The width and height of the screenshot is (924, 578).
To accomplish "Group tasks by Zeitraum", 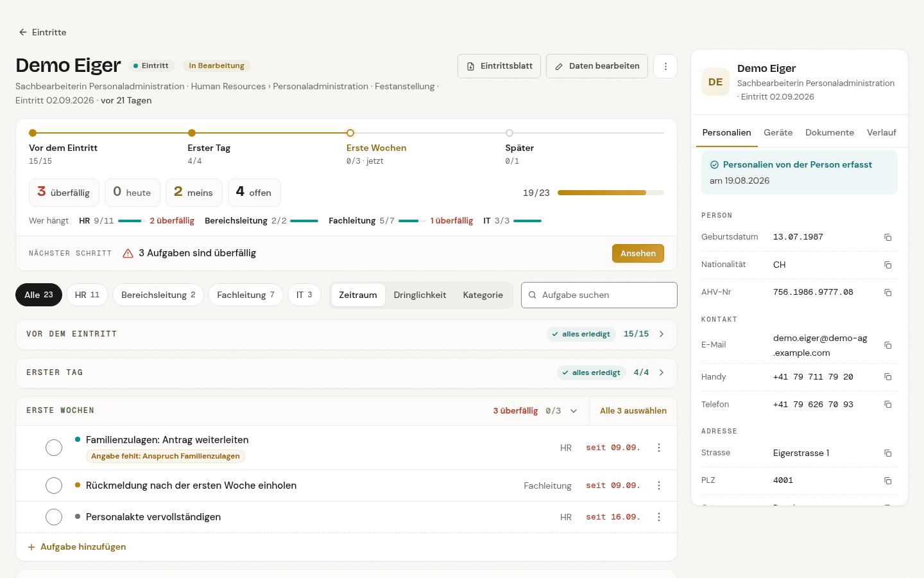I will pos(358,295).
